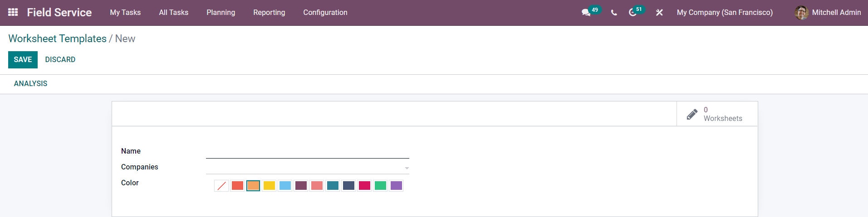Focus the Name input field
Screen dimensions: 868x217
click(x=307, y=152)
